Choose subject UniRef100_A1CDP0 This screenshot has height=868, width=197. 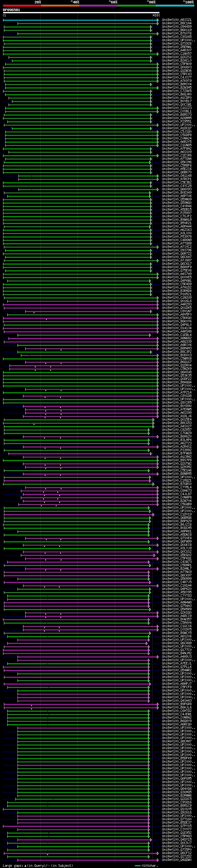176,98
